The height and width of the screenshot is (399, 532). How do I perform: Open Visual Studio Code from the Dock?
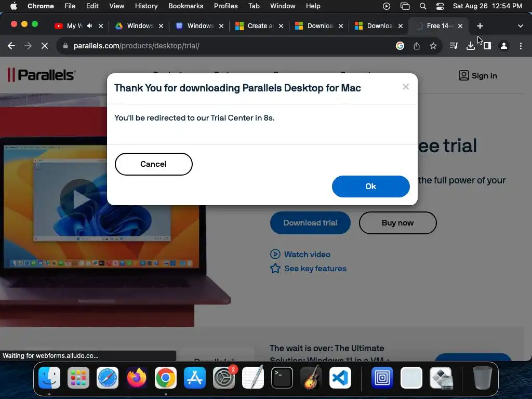[340, 378]
